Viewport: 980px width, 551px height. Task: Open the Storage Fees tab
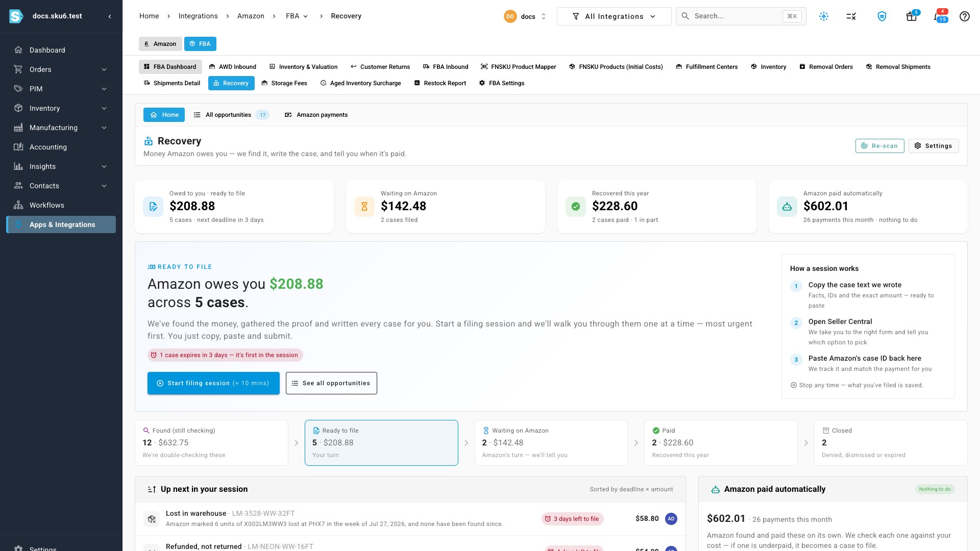[x=284, y=83]
